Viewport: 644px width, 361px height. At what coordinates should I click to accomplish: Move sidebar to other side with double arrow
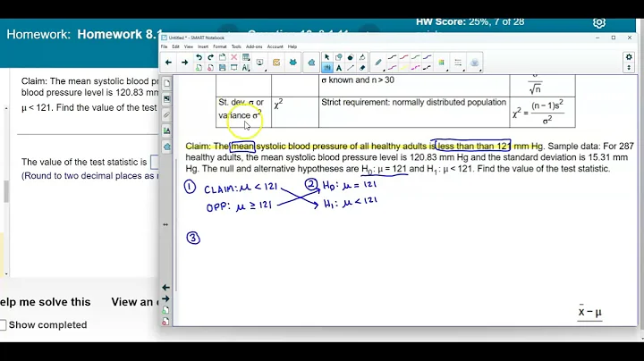coord(165,225)
